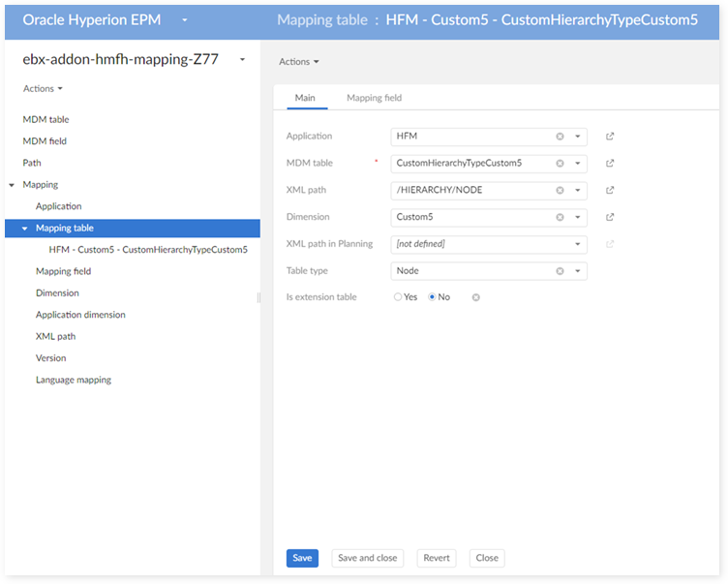Open the MDM table record preview icon
Image resolution: width=728 pixels, height=584 pixels.
click(610, 164)
